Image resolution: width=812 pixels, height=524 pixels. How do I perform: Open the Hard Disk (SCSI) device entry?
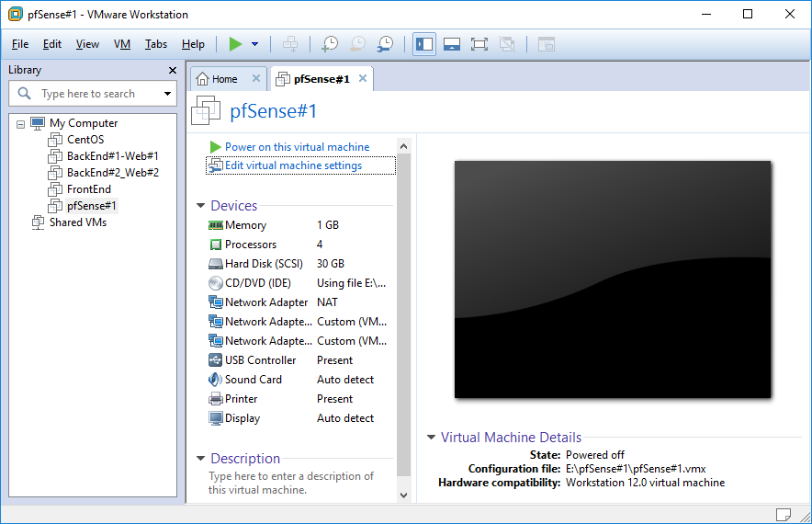click(x=265, y=264)
